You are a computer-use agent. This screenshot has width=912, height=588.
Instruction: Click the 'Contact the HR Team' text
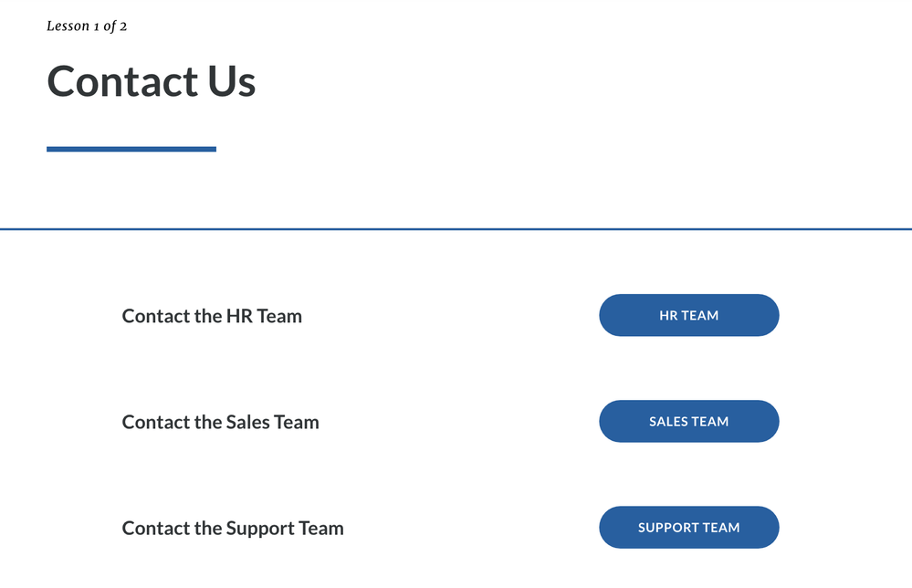pyautogui.click(x=212, y=316)
